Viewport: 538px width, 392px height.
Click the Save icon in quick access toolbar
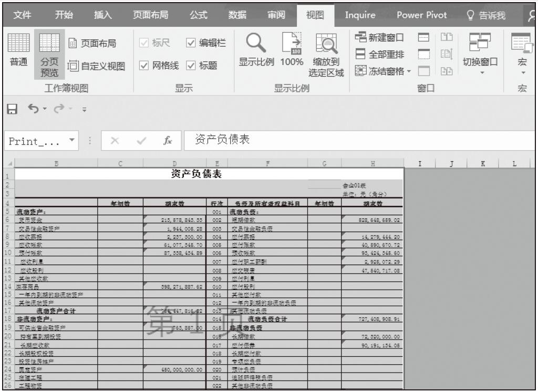[12, 109]
